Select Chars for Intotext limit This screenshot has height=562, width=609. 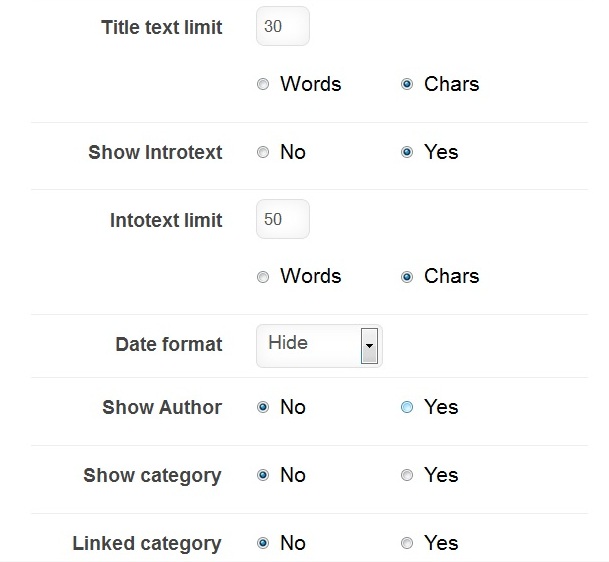coord(407,277)
